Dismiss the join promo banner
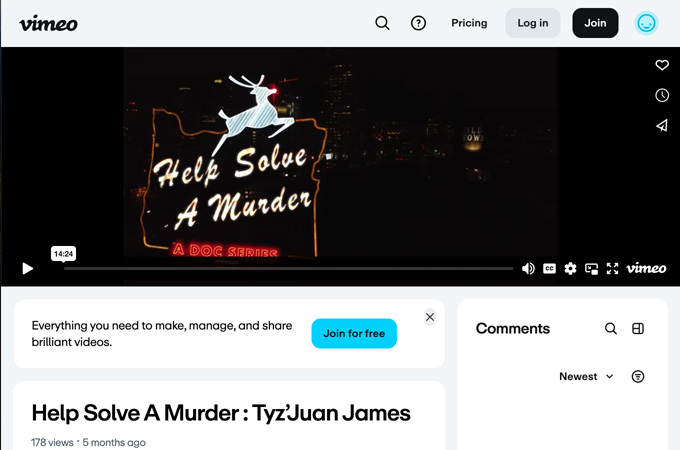The height and width of the screenshot is (450, 680). [430, 317]
